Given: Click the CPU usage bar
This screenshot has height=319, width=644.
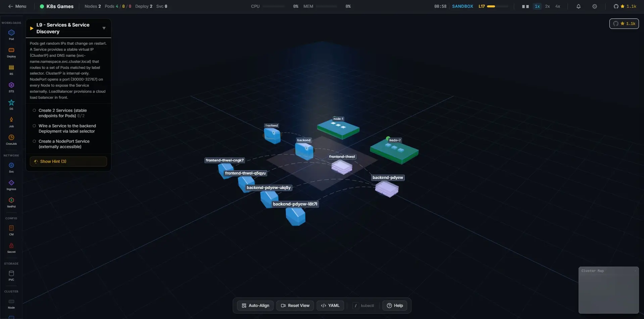Looking at the screenshot, I should [274, 6].
